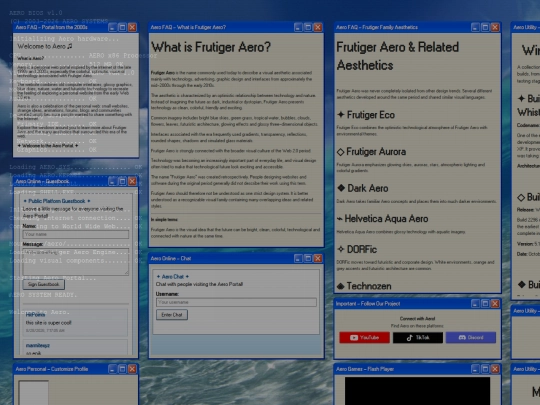
Task: Maximize the Aero Online Chat window
Action: pyautogui.click(x=308, y=258)
